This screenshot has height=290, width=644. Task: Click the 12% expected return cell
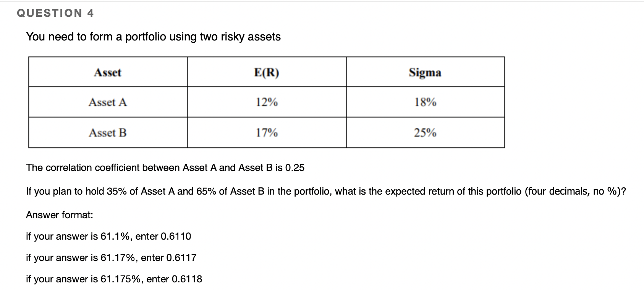coord(267,102)
